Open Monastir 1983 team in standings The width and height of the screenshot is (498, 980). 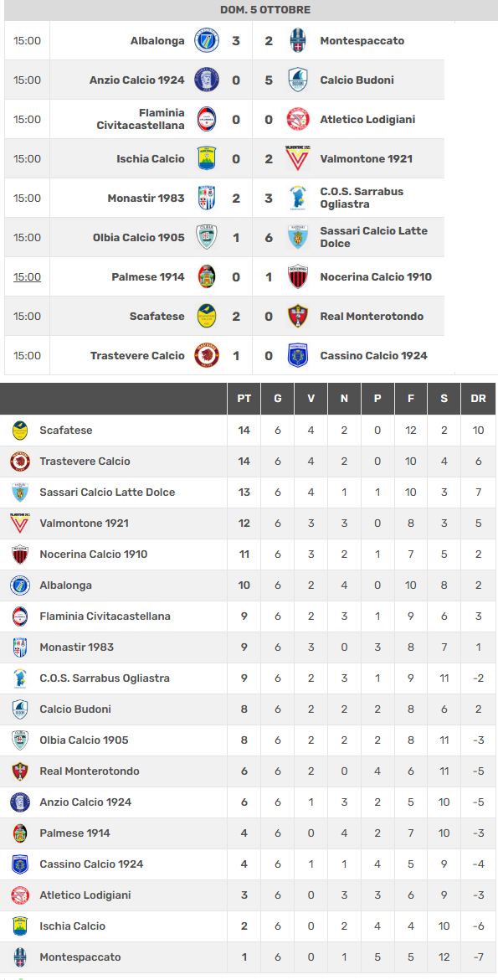77,647
